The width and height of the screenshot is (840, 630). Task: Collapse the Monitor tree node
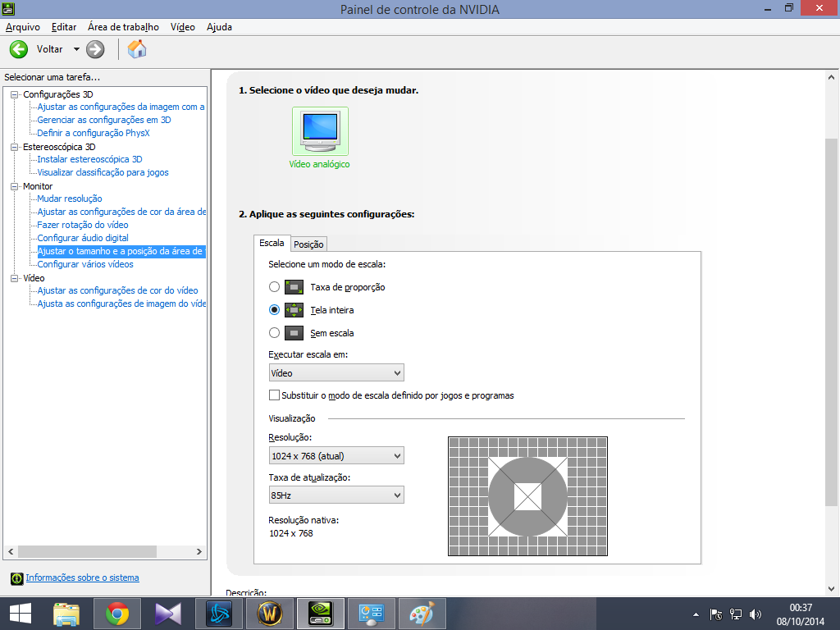tap(15, 186)
